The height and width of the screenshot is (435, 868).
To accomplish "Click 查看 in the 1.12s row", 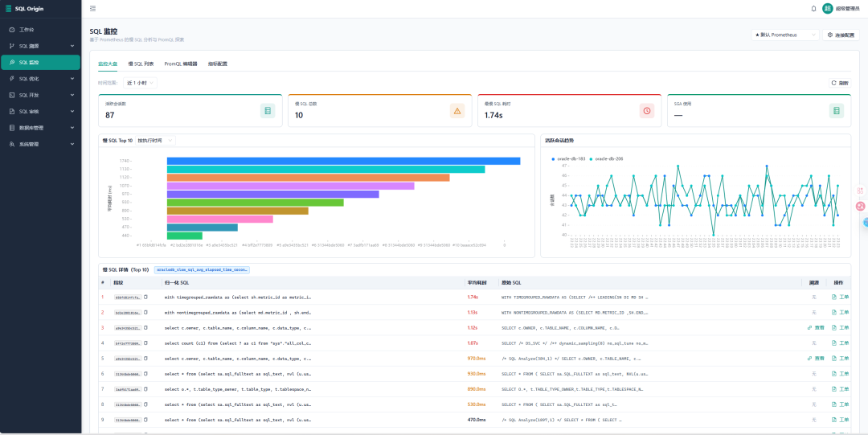I will 816,327.
